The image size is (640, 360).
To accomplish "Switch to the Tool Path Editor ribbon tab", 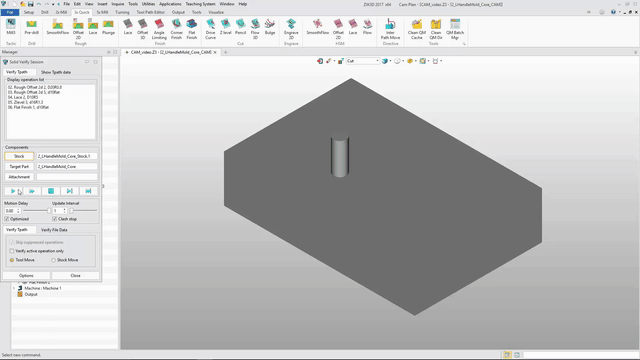I will [x=151, y=12].
